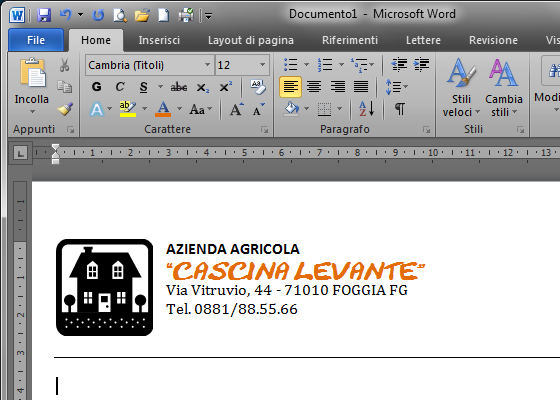This screenshot has height=400, width=560.
Task: Open Appunti clipboard pane launcher
Action: (x=70, y=130)
